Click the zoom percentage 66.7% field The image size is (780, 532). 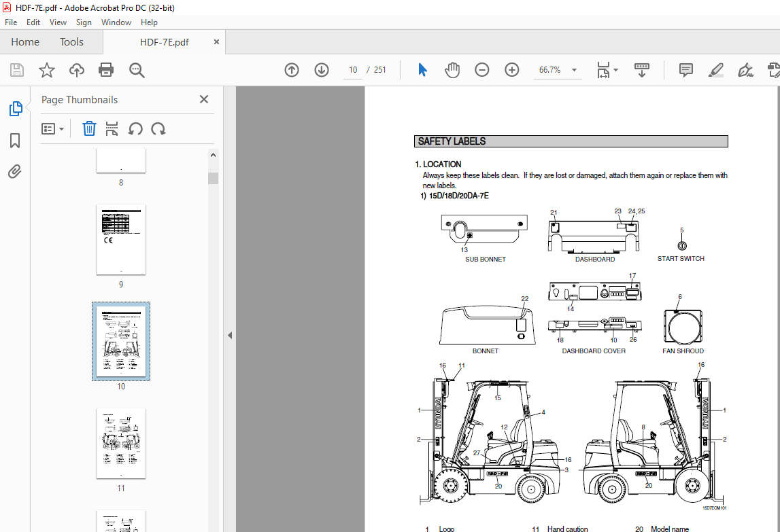pyautogui.click(x=549, y=70)
